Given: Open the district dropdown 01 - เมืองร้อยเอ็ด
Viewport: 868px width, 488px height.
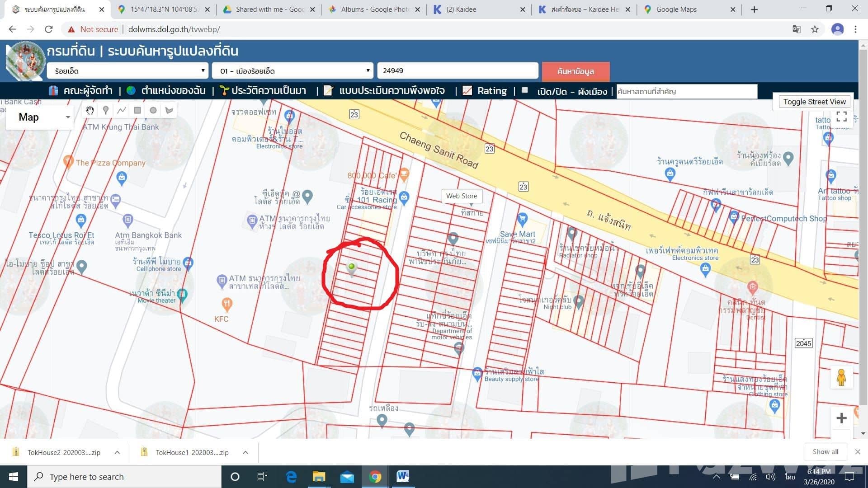Looking at the screenshot, I should pos(292,71).
